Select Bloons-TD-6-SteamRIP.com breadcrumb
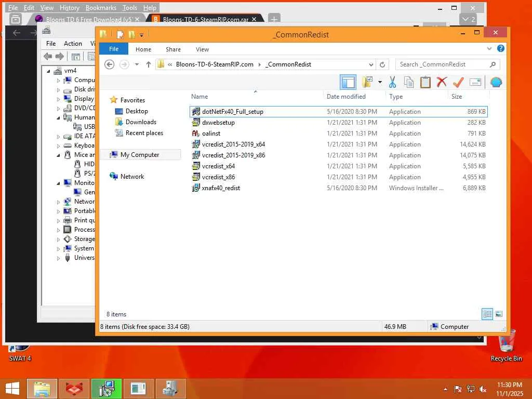The image size is (532, 399). tap(215, 64)
